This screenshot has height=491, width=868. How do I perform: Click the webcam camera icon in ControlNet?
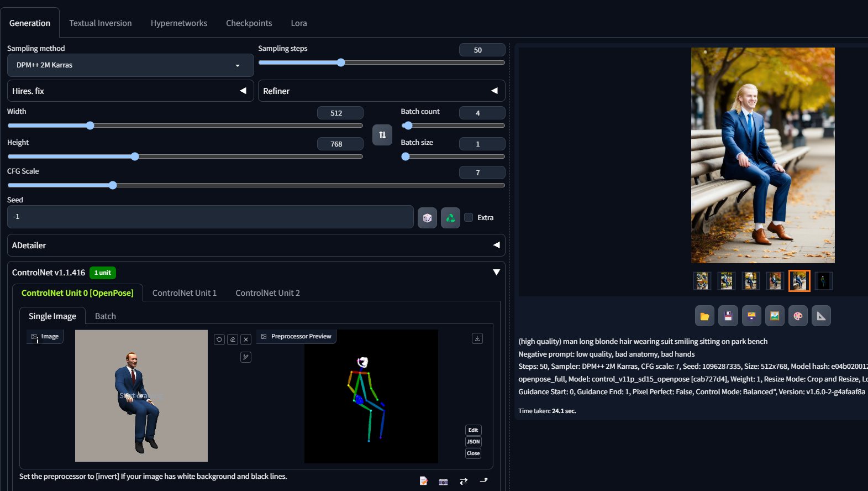tap(443, 481)
